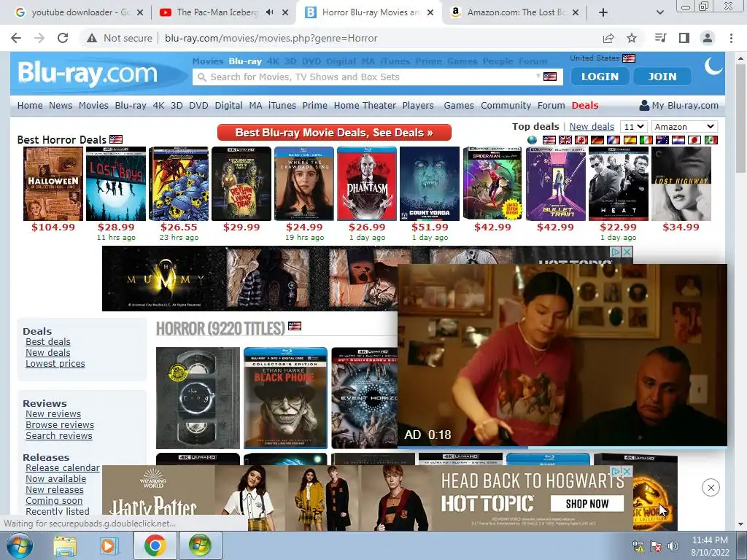Open the media control icon in toolbar
747x560 pixels.
coord(660,38)
